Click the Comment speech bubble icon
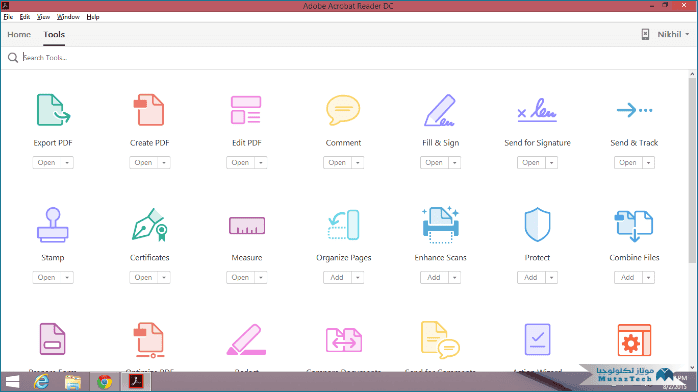698x392 pixels. tap(343, 110)
